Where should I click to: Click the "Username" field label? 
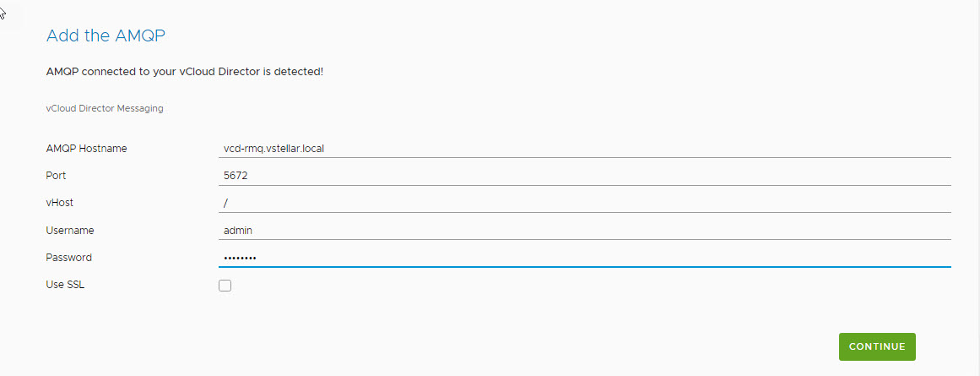click(x=70, y=230)
